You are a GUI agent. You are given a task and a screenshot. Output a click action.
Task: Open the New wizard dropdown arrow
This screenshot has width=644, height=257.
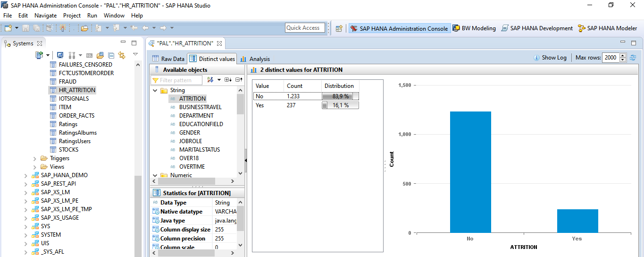tap(16, 28)
